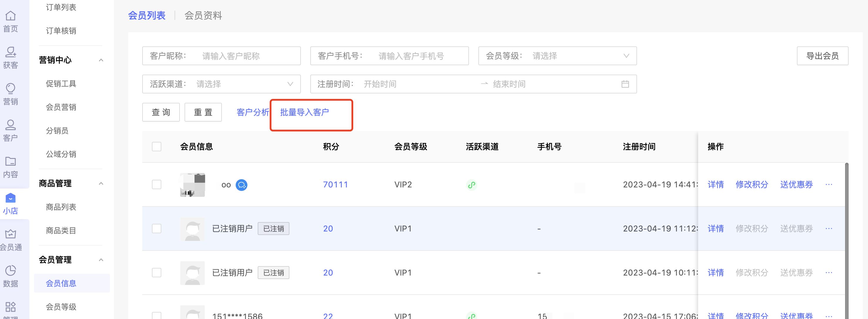This screenshot has width=868, height=319.
Task: Select 会员信息 in the side menu
Action: point(72,283)
